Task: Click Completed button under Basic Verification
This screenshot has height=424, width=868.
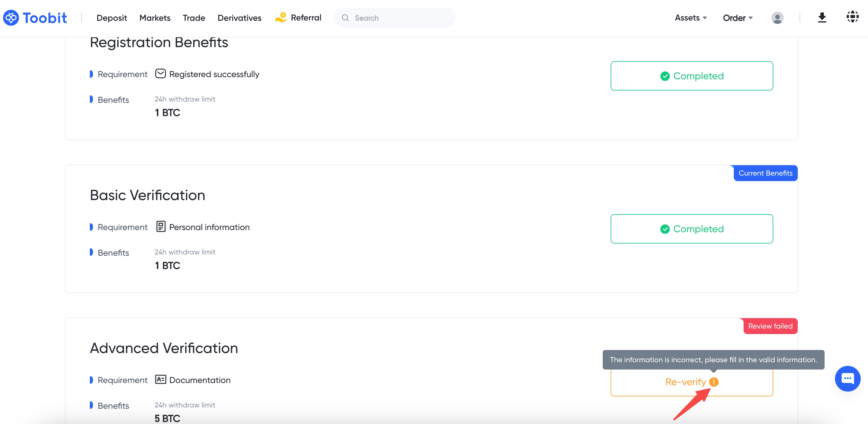Action: click(x=691, y=229)
